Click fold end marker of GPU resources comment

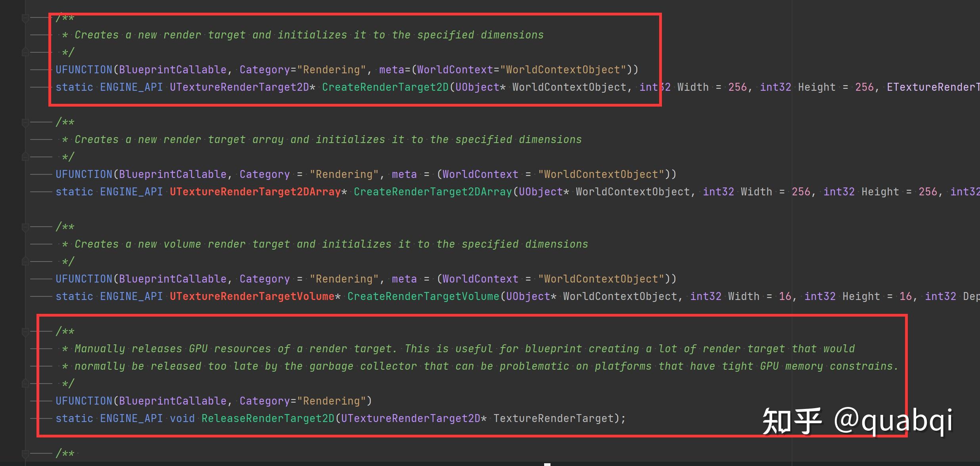(x=25, y=384)
